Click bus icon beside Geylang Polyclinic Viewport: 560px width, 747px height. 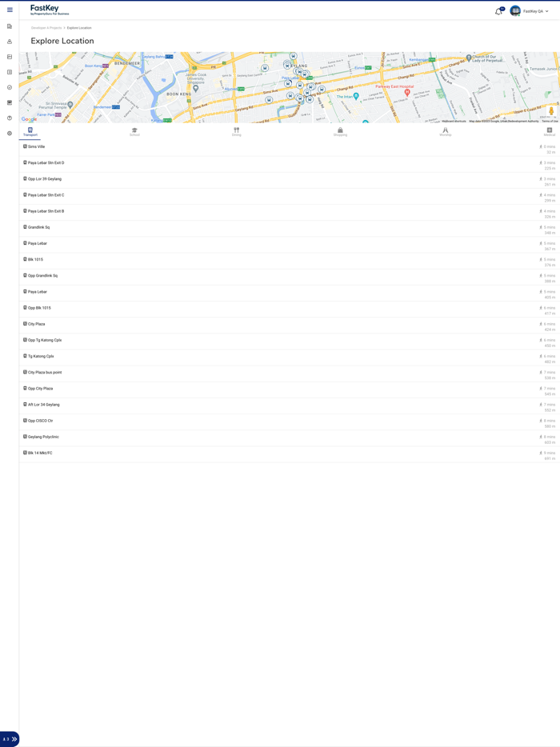point(25,437)
